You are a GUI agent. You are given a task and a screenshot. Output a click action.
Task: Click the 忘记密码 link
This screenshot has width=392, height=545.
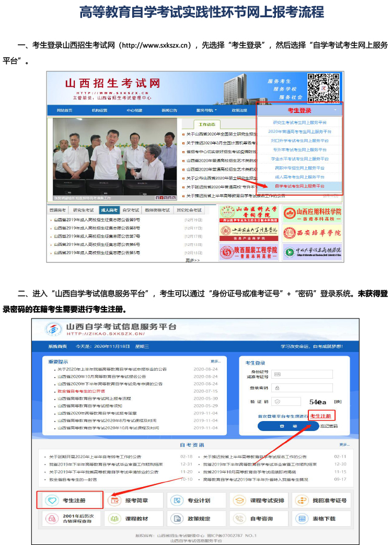click(x=329, y=426)
